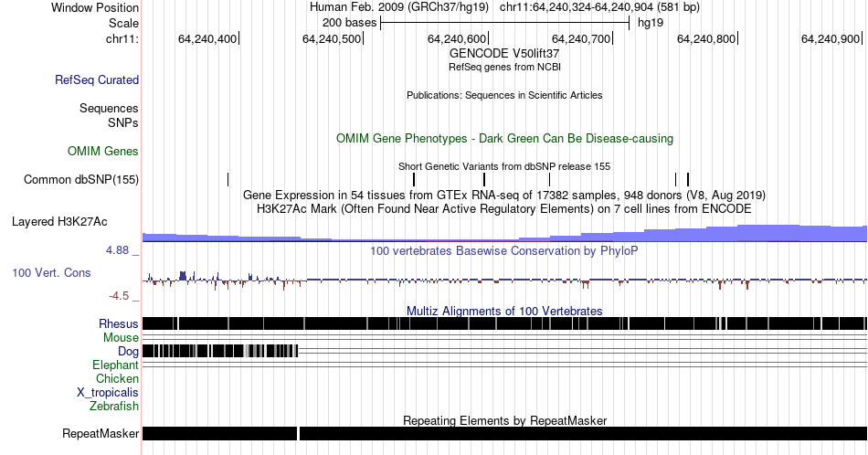868x455 pixels.
Task: Click the OMIM Gene Phenotypes title
Action: tap(504, 138)
